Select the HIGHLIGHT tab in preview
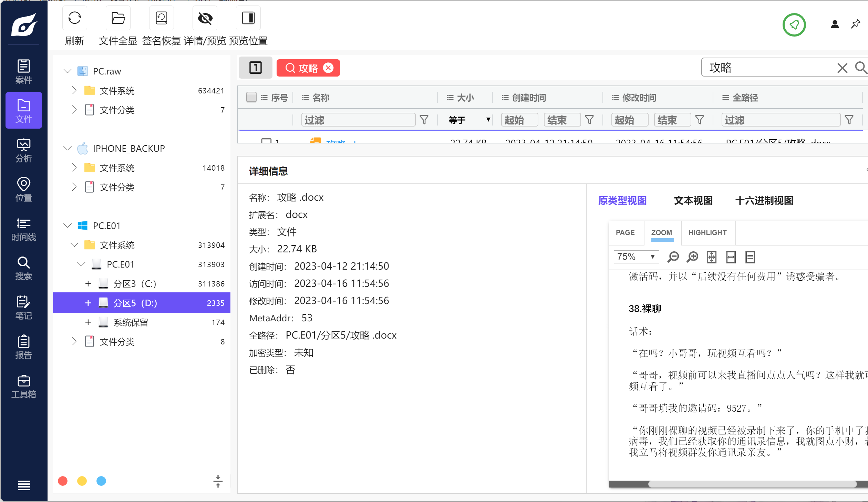The width and height of the screenshot is (868, 502). (707, 233)
